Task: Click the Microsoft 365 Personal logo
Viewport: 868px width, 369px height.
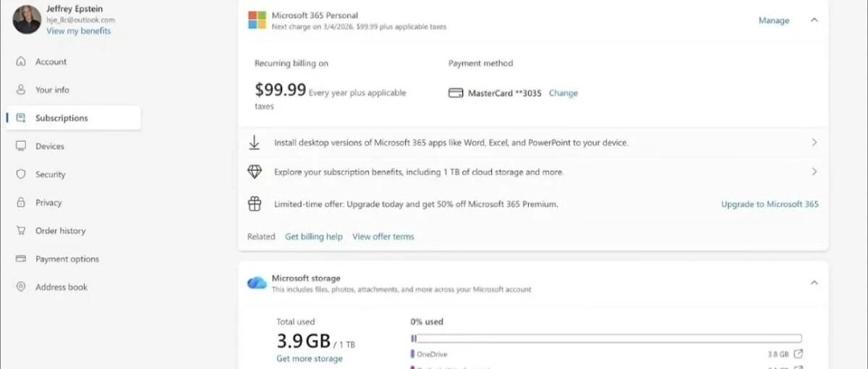Action: pos(257,20)
